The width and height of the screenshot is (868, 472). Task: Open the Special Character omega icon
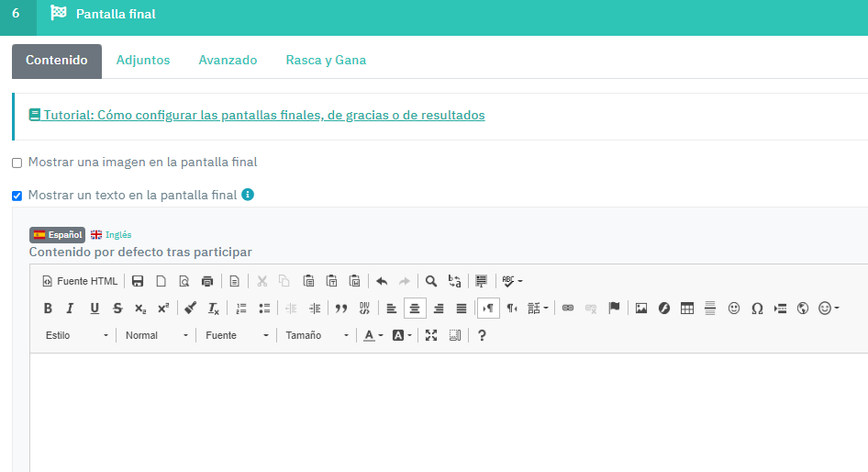tap(757, 308)
